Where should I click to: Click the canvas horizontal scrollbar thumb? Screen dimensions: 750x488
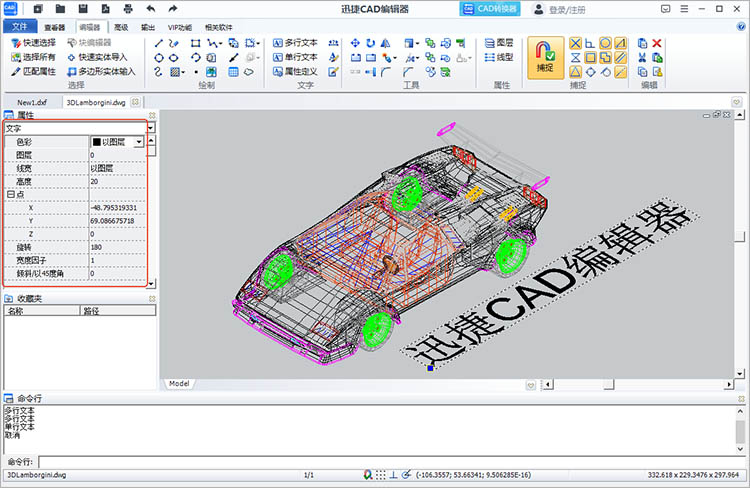pyautogui.click(x=609, y=384)
